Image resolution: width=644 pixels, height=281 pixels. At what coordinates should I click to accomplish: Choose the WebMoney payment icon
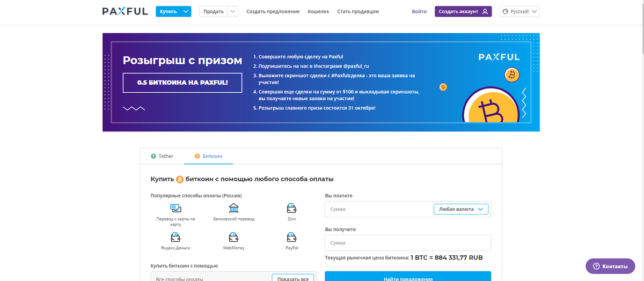233,237
